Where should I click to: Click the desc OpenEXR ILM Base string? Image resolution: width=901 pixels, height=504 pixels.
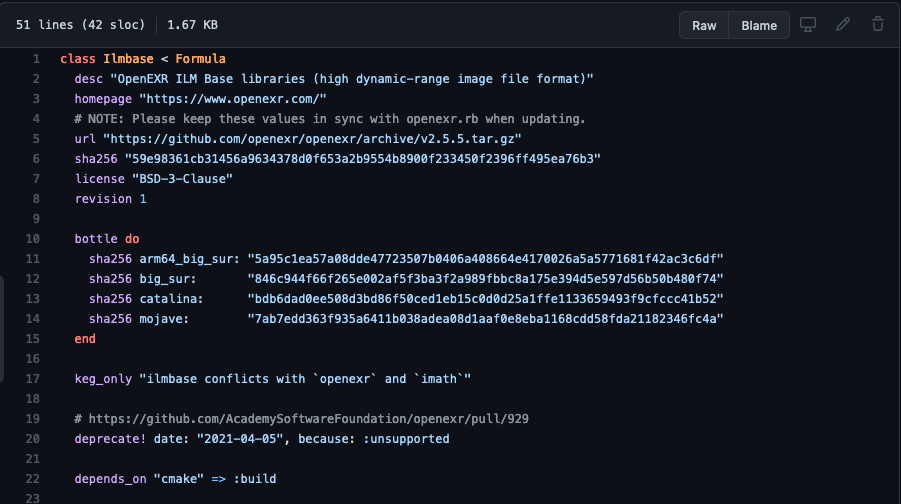pos(352,79)
